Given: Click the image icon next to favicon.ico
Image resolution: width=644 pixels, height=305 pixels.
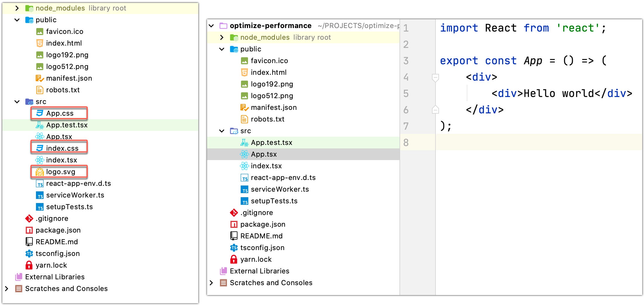Looking at the screenshot, I should (39, 31).
